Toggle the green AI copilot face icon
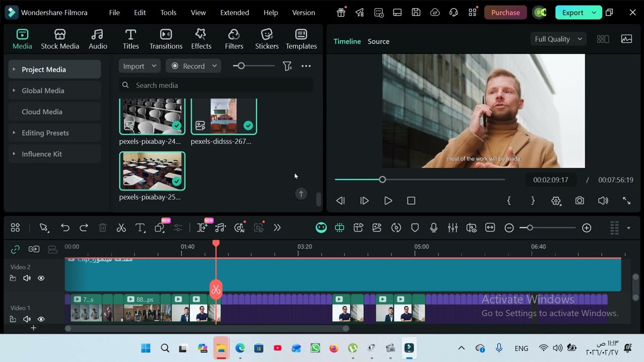The image size is (644, 362). [x=321, y=228]
